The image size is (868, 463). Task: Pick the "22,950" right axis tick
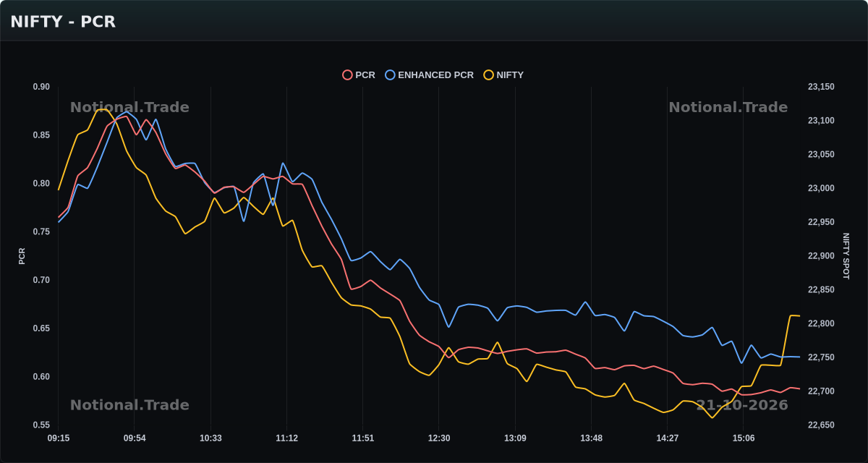(821, 222)
